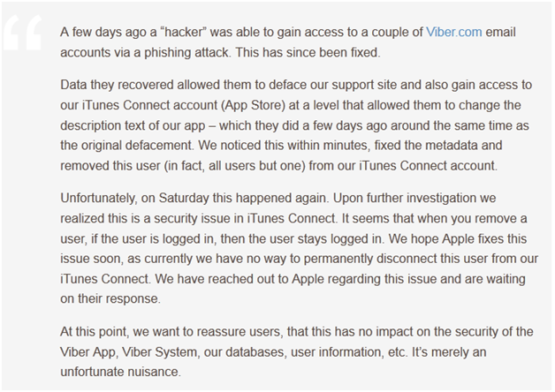
Task: Click the word "Unfortunately" starting third paragraph
Action: pos(99,199)
